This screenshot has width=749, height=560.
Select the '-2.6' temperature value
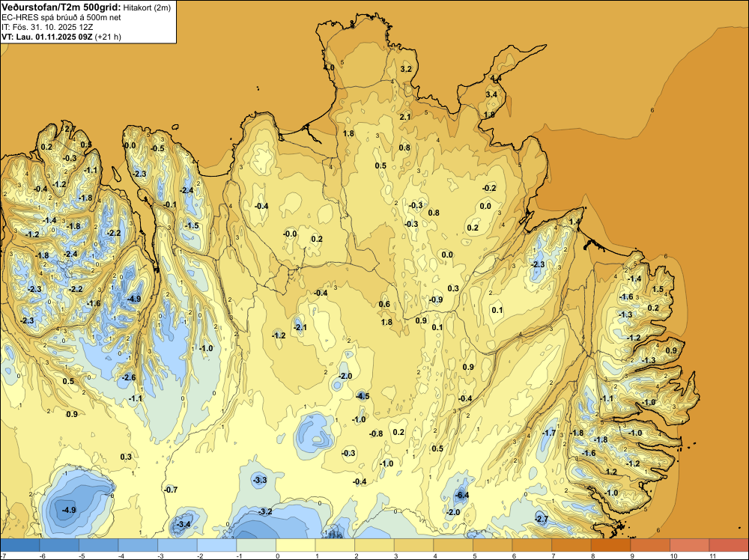pyautogui.click(x=129, y=377)
